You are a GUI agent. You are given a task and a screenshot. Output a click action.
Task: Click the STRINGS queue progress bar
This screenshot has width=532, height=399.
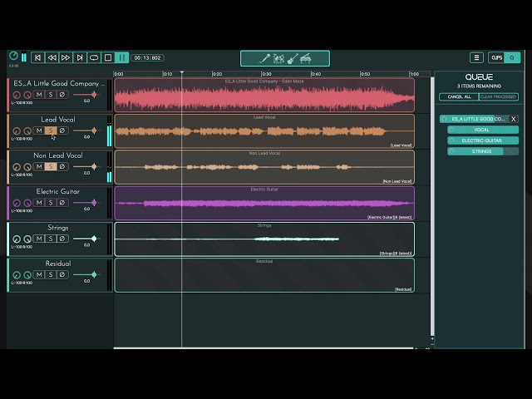483,151
